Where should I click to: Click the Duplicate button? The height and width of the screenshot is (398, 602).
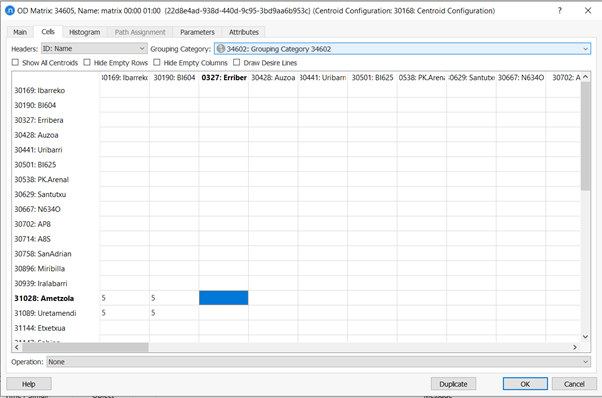[453, 384]
